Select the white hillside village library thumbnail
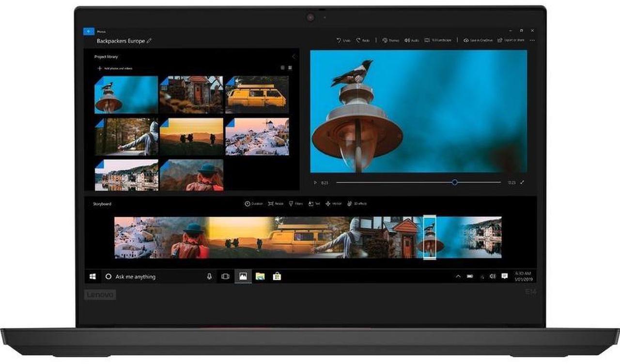This screenshot has width=620, height=364. pyautogui.click(x=257, y=136)
